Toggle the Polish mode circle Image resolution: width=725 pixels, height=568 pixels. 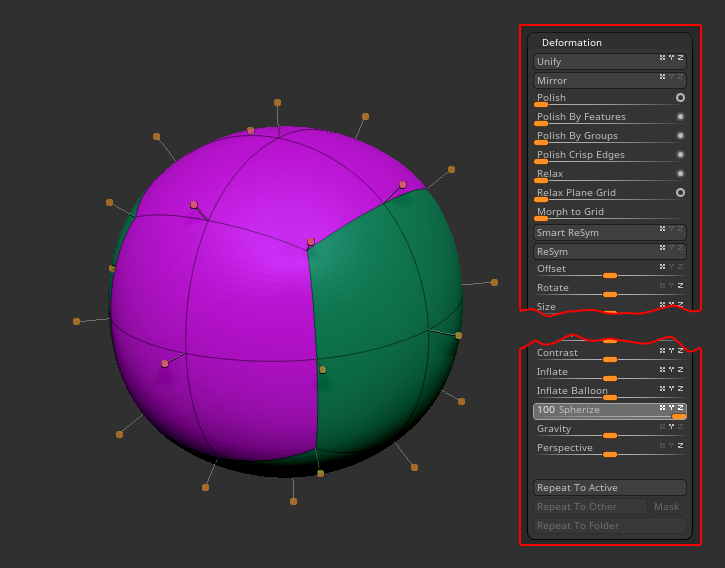[680, 98]
